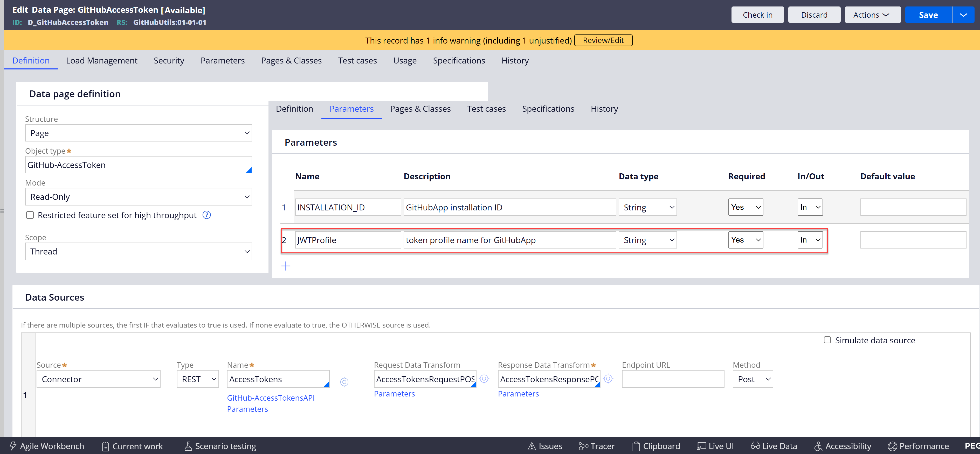Open the Accessibility inspector

[x=843, y=446]
